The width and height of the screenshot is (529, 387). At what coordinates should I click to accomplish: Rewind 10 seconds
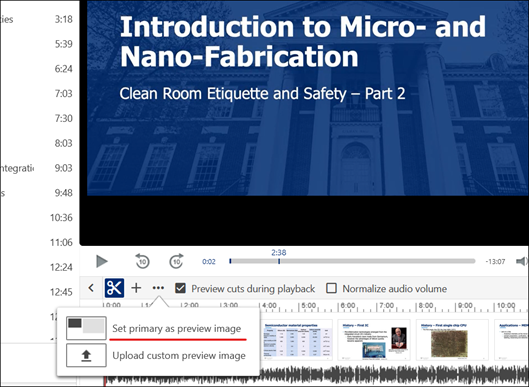142,261
